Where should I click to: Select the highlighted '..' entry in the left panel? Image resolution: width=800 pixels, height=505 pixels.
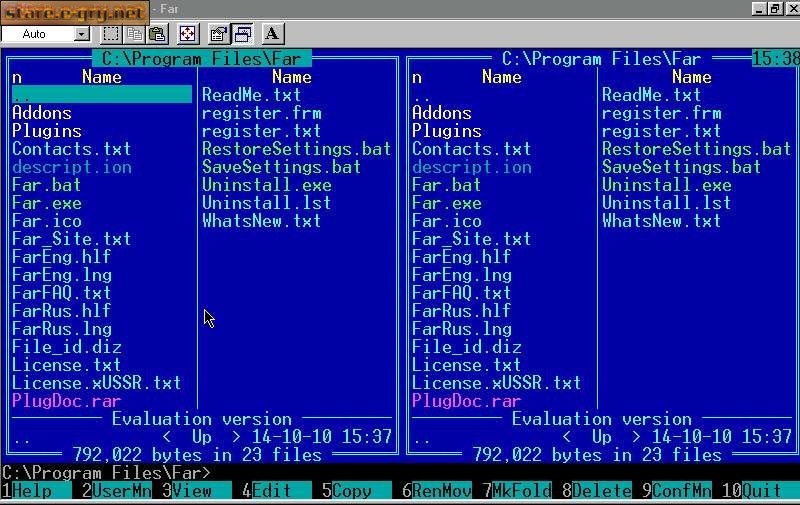[x=102, y=95]
